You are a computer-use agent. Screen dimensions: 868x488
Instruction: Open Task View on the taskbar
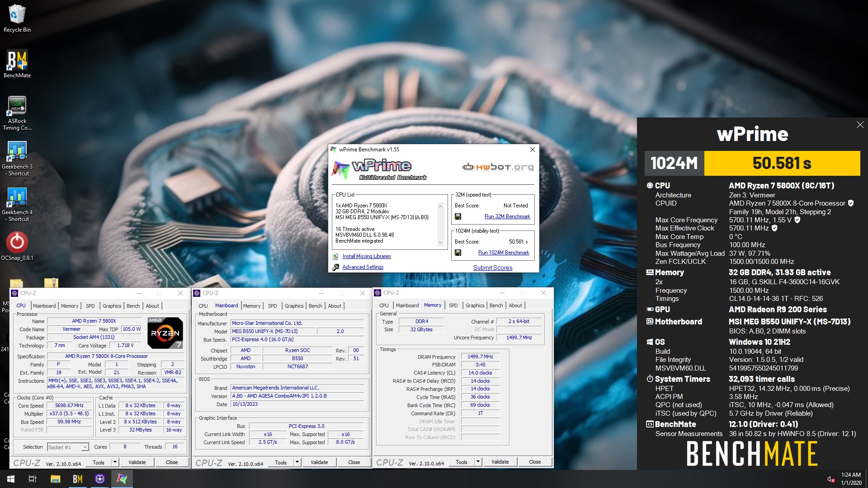[x=33, y=479]
